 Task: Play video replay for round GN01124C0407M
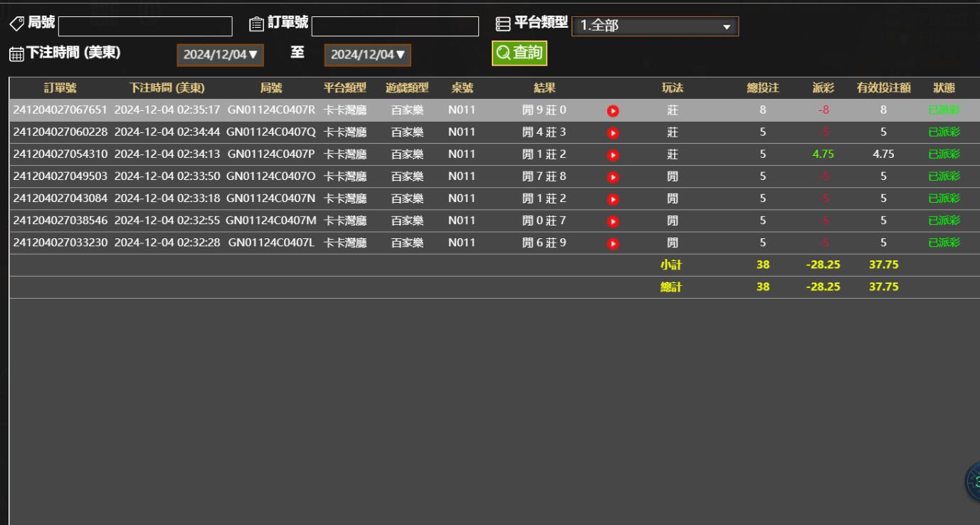click(x=613, y=221)
